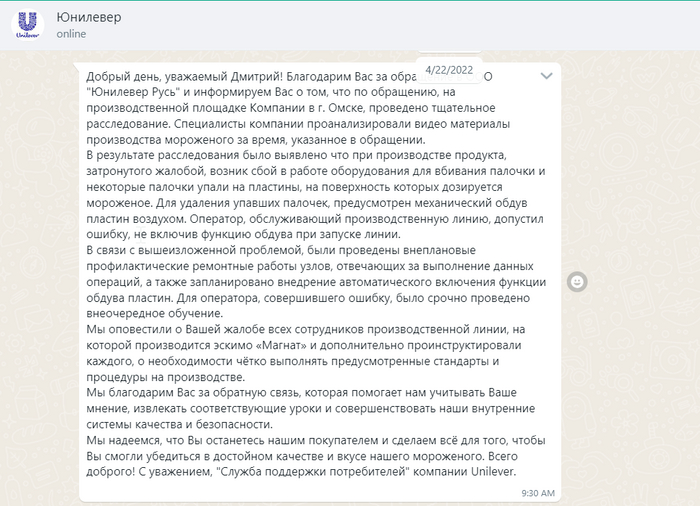700x506 pixels.
Task: Click the 9:30 AM message timestamp
Action: point(538,493)
